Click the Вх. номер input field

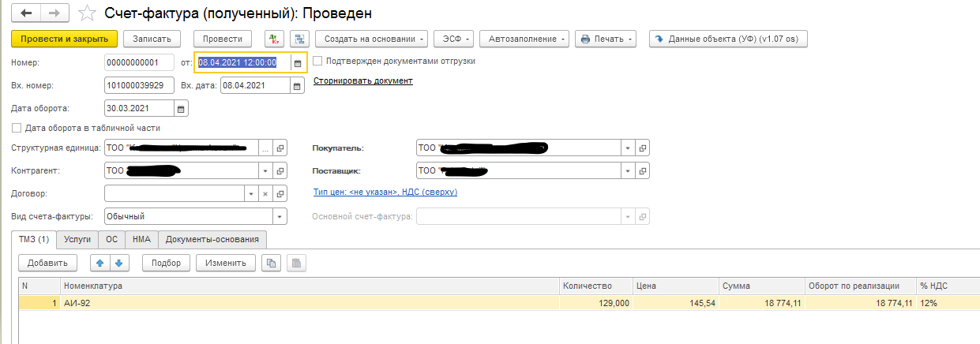coord(139,86)
